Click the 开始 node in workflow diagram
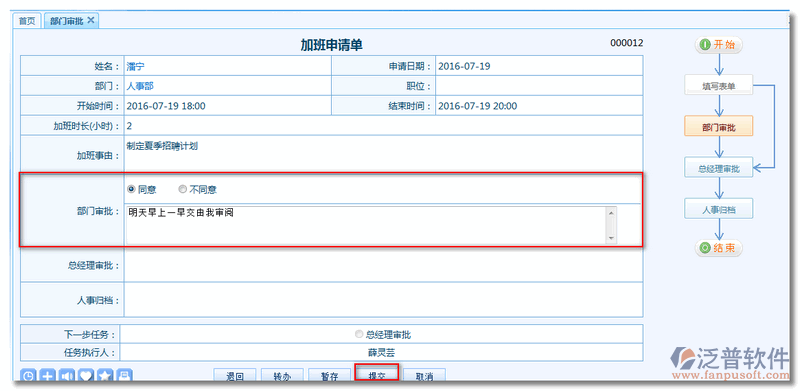 (x=718, y=45)
